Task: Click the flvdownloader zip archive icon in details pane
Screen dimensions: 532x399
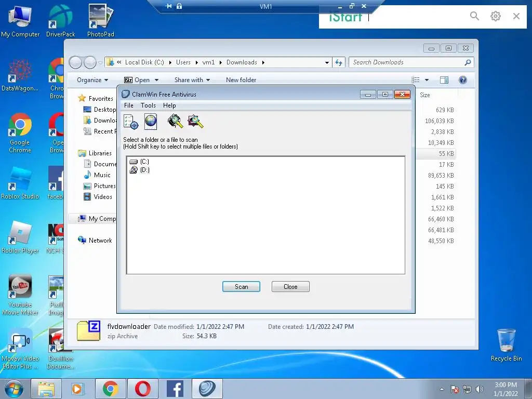Action: [88, 331]
